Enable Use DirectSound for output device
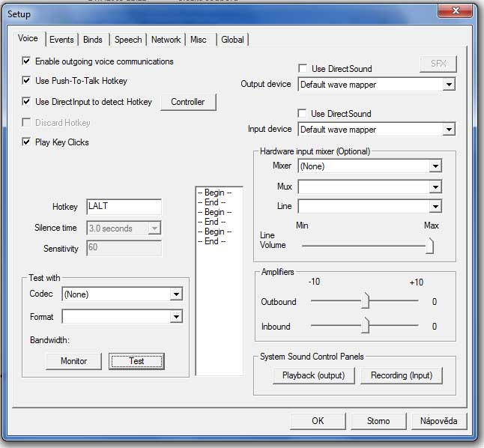The height and width of the screenshot is (448, 484). tap(303, 69)
